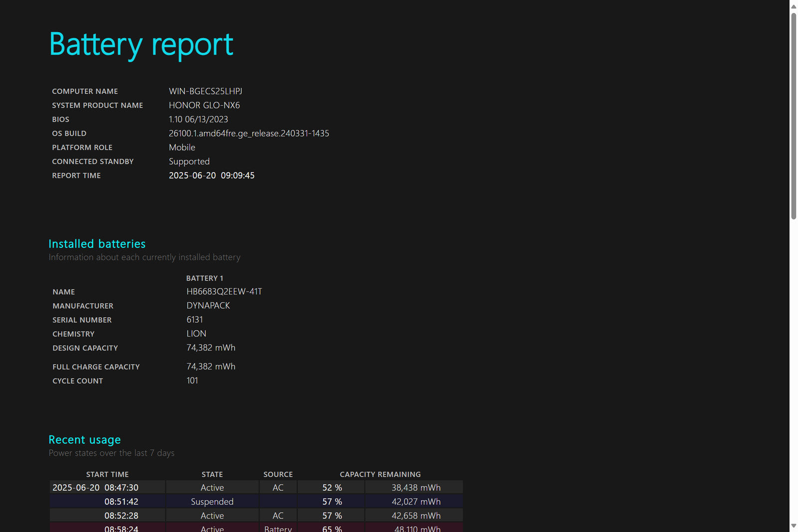This screenshot has width=798, height=532.
Task: Click the computer name WIN-BGECS25LHPJ
Action: pos(205,91)
